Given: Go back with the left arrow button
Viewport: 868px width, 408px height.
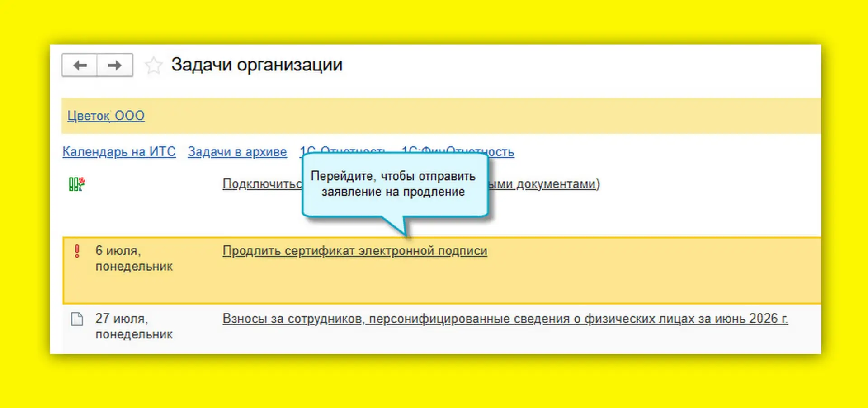Looking at the screenshot, I should point(80,66).
